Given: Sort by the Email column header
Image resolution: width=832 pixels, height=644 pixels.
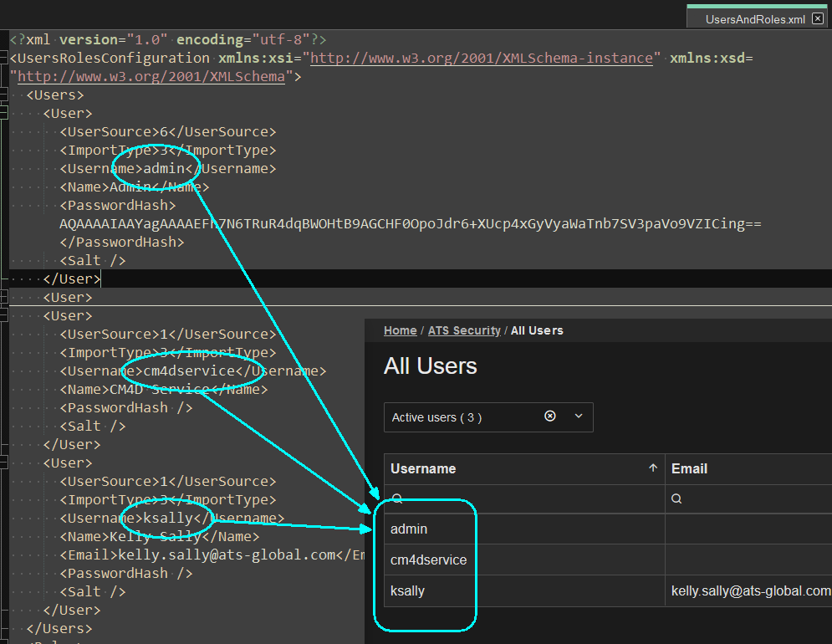Looking at the screenshot, I should click(x=690, y=468).
